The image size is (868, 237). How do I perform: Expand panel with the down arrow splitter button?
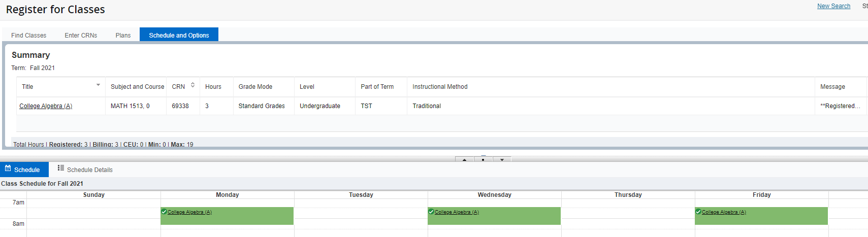[502, 159]
